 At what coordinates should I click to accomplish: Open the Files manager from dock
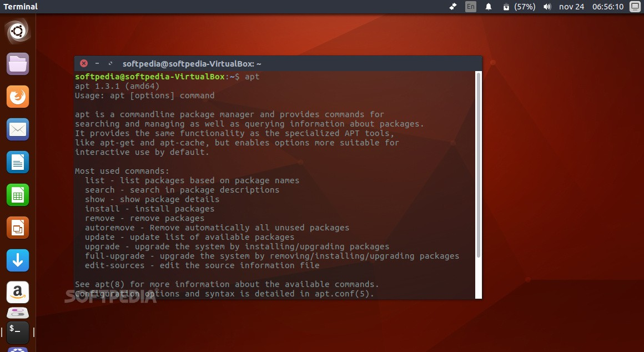[18, 64]
